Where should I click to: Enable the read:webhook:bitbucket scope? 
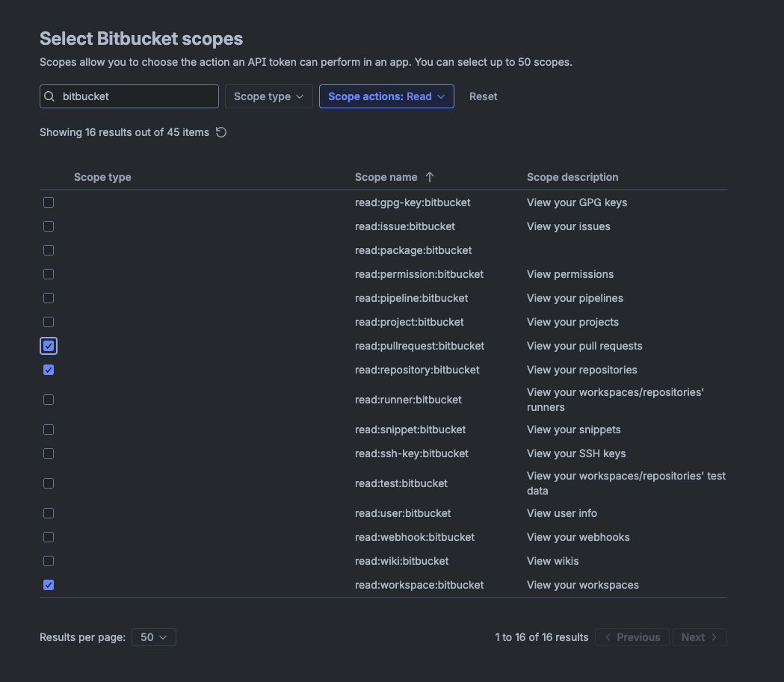pos(49,536)
